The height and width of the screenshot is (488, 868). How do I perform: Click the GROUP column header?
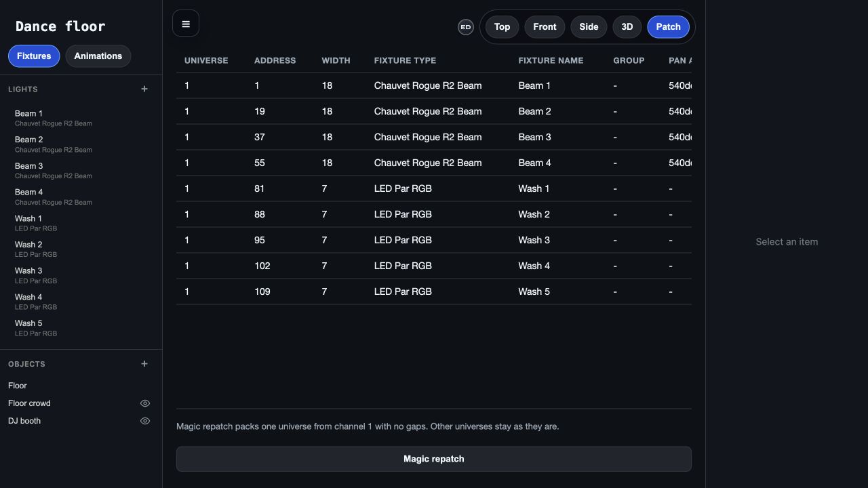[629, 60]
